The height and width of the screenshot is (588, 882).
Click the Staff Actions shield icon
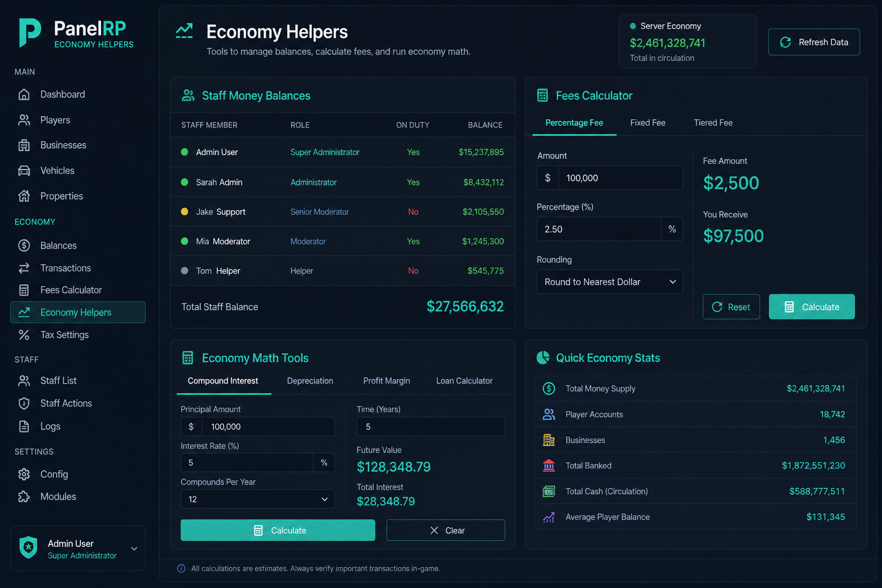24,404
